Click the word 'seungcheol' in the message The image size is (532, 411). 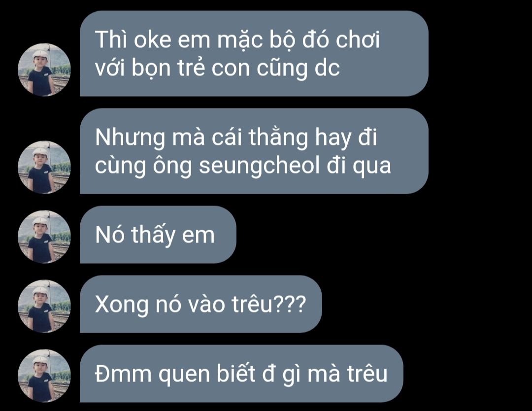[x=260, y=166]
